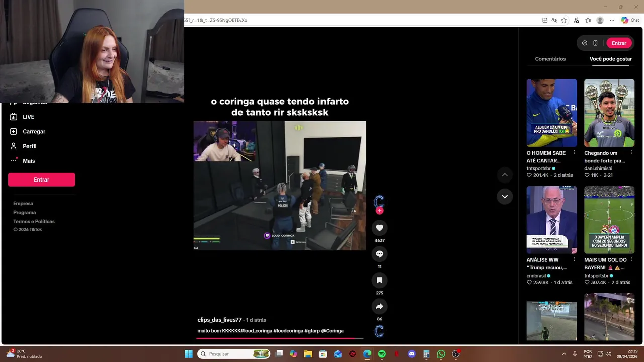Viewport: 644px width, 362px height.
Task: Open comments via the speech bubble icon
Action: pyautogui.click(x=379, y=254)
